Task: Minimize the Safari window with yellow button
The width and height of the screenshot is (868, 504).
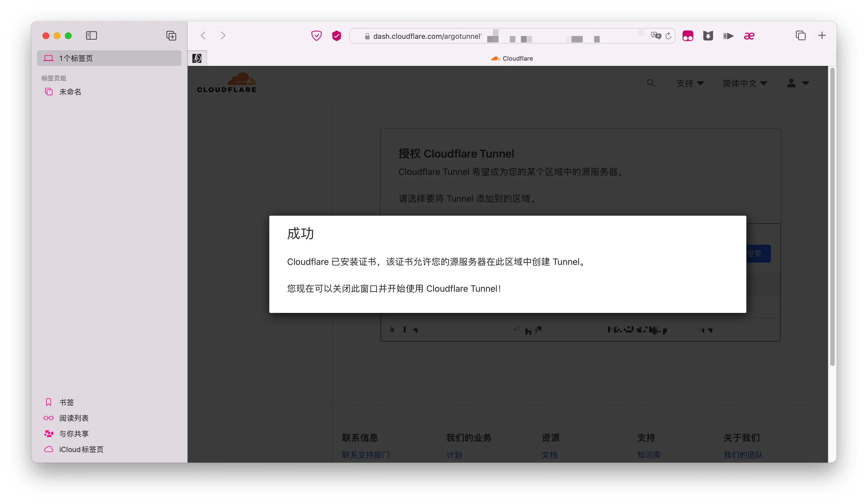Action: (57, 35)
